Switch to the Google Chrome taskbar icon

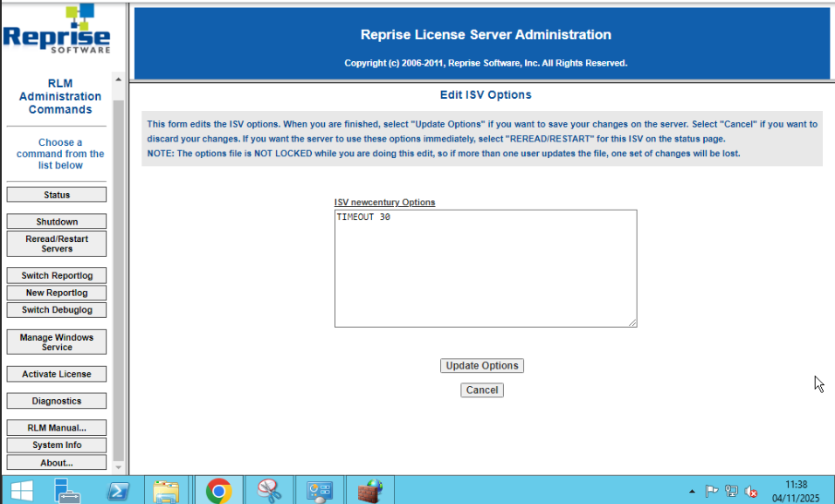[219, 490]
